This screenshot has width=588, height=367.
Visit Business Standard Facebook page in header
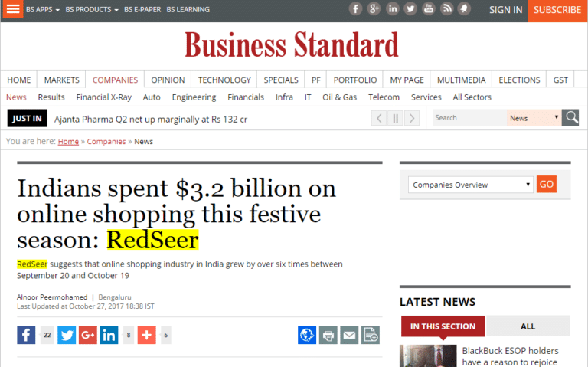[x=355, y=8]
